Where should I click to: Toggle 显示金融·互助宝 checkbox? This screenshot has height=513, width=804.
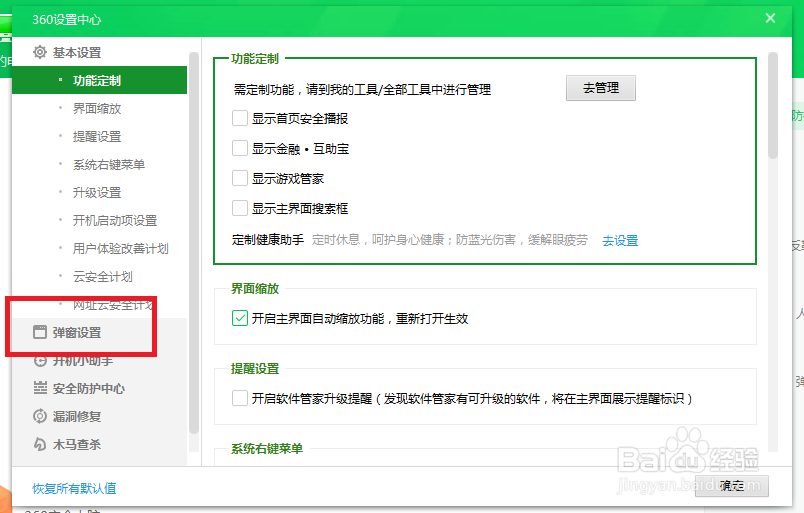pyautogui.click(x=239, y=148)
